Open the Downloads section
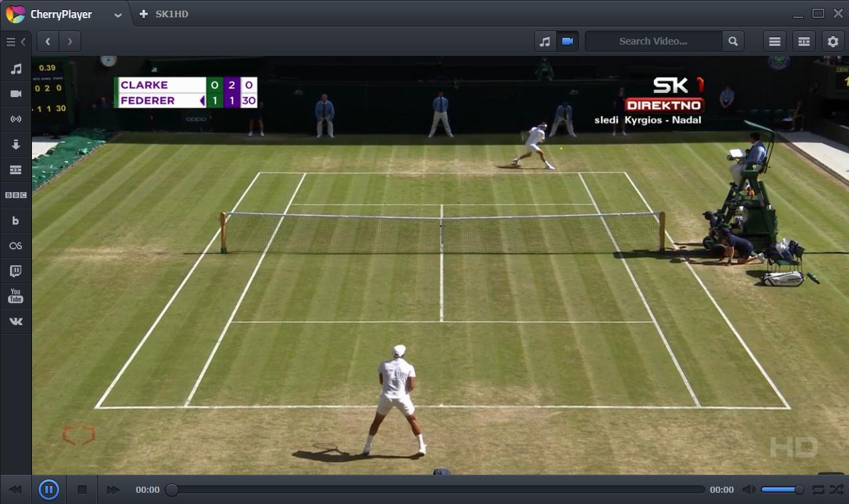The width and height of the screenshot is (849, 504). coord(16,144)
